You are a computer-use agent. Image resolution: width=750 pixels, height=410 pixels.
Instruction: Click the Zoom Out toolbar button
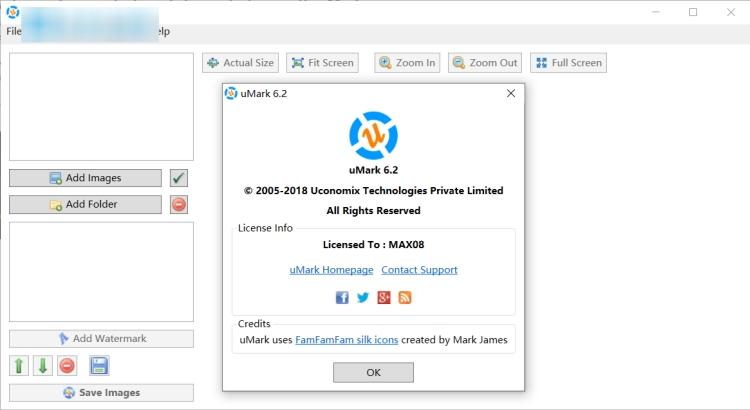click(x=485, y=63)
